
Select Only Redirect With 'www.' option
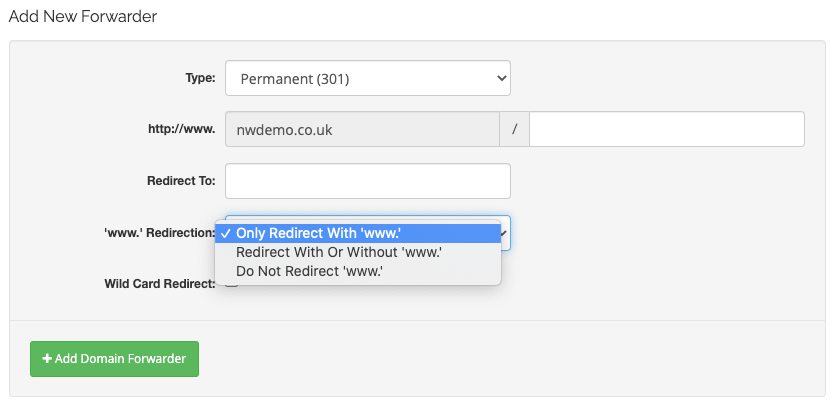pos(358,233)
